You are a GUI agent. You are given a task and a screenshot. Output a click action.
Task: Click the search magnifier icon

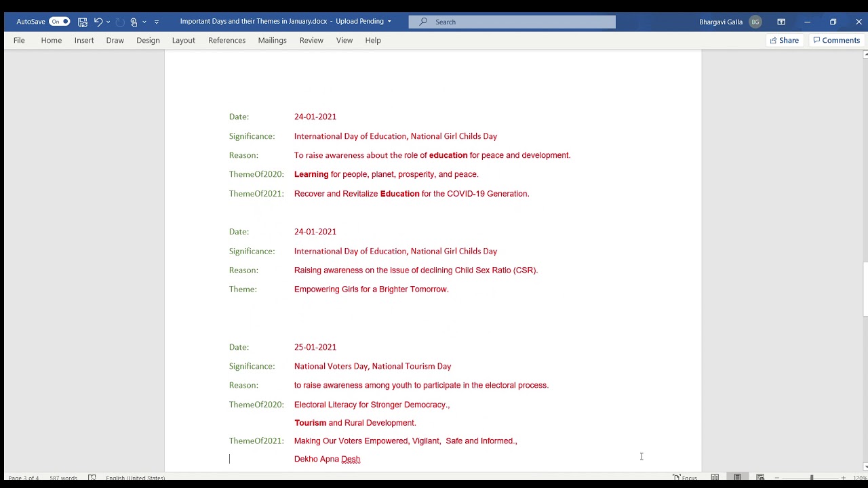[x=423, y=22]
